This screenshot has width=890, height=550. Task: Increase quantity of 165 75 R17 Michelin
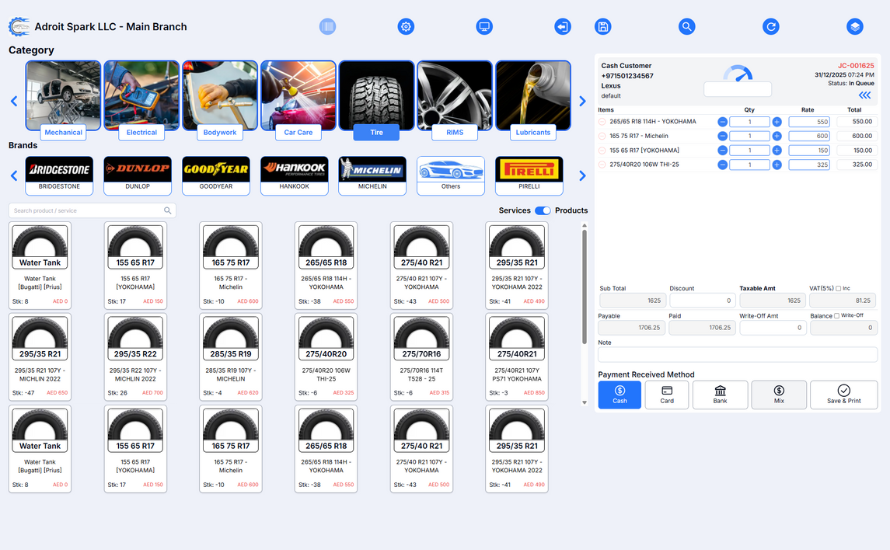click(777, 136)
